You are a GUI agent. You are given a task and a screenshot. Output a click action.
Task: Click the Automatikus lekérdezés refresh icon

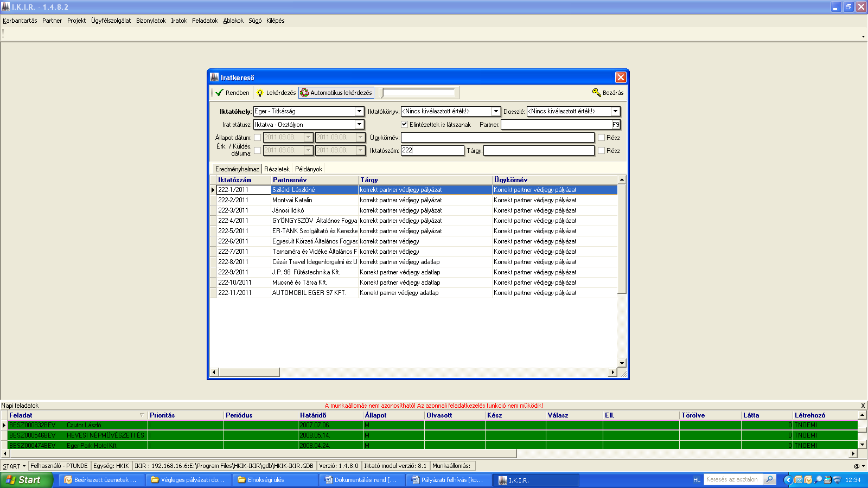click(x=304, y=93)
